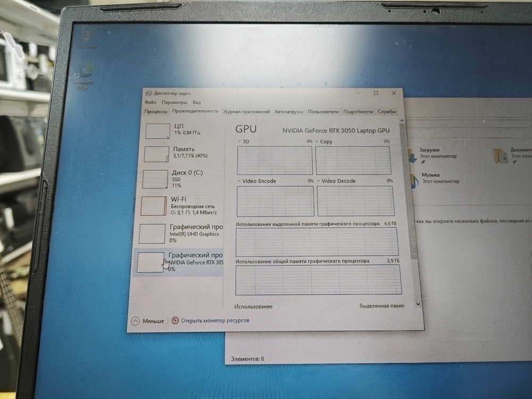Select the Память mini graph thumbnail
The image size is (532, 399).
click(x=156, y=154)
